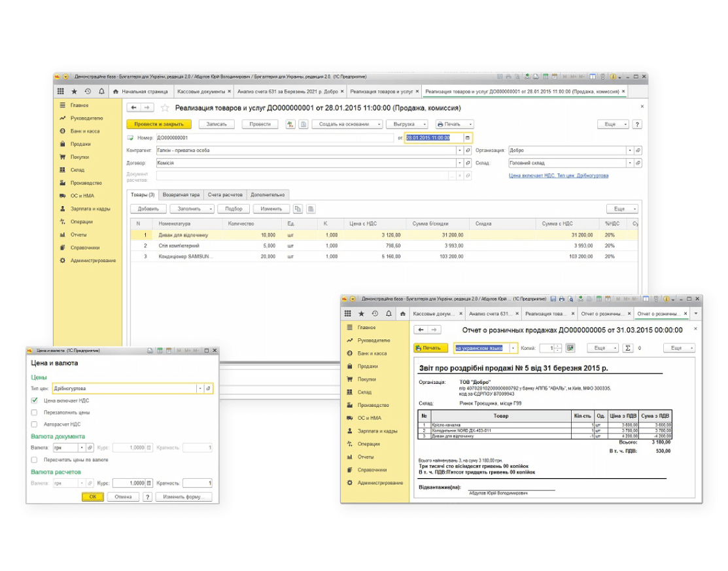Increase the Копий count with the spinner
The width and height of the screenshot is (728, 571).
pos(558,346)
